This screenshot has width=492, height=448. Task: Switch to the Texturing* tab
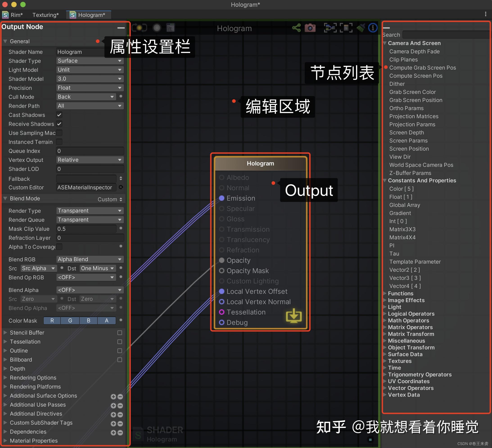[x=45, y=15]
